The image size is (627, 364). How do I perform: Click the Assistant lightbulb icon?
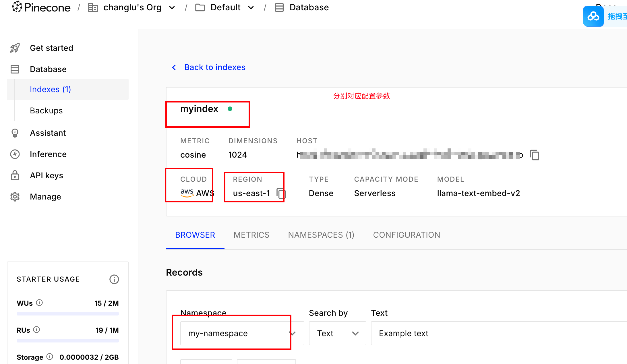tap(15, 133)
